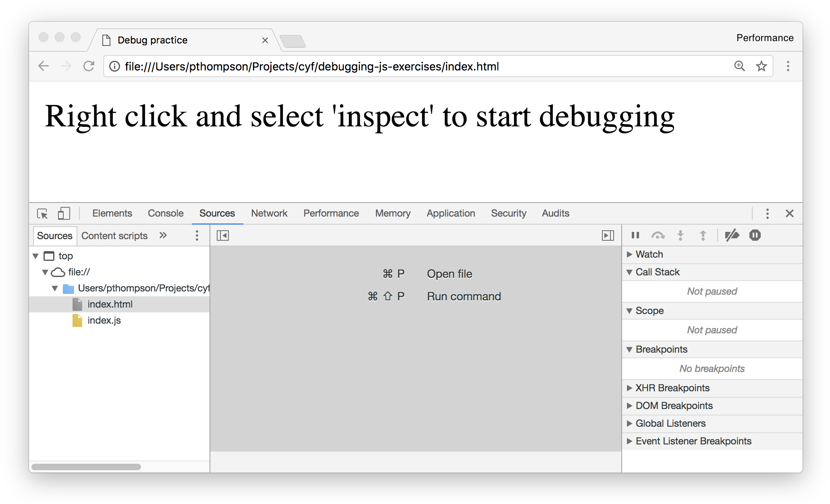Select the Sources tab in DevTools
This screenshot has width=830, height=504.
tap(216, 213)
